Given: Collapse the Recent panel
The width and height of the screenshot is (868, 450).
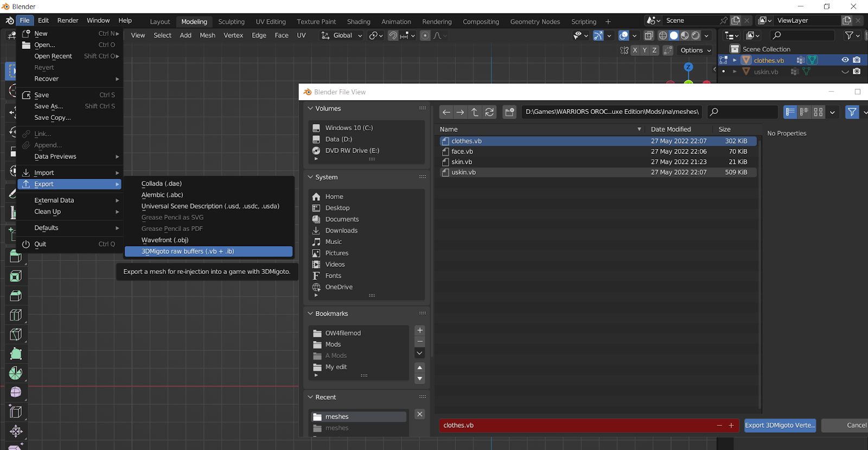Looking at the screenshot, I should point(311,397).
